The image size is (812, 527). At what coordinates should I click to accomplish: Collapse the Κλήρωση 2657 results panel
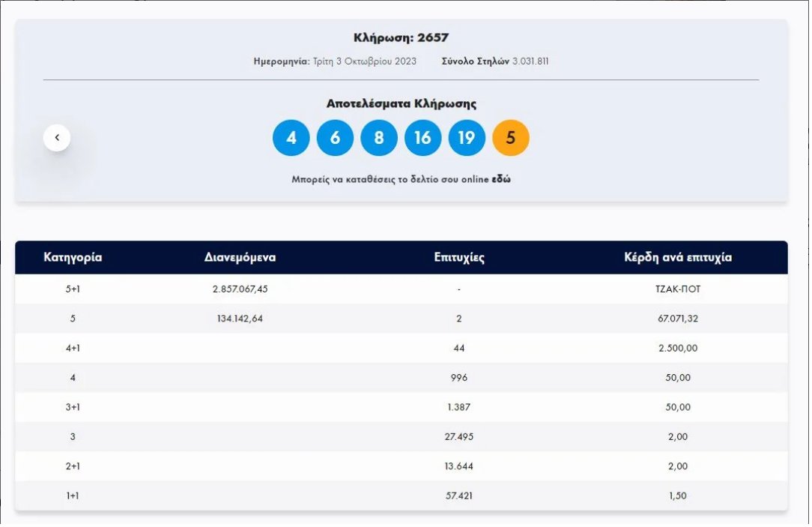(402, 36)
